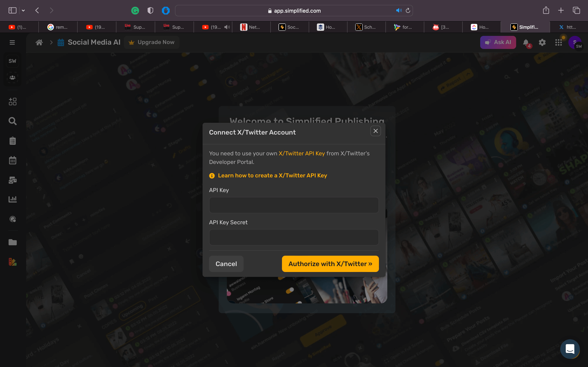Click the Apps grid icon top-right

(559, 42)
